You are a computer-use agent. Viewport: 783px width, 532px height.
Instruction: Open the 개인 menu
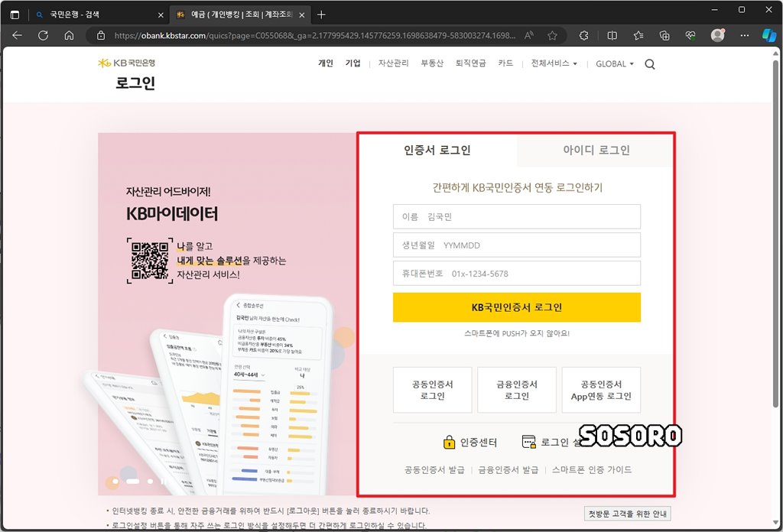326,63
